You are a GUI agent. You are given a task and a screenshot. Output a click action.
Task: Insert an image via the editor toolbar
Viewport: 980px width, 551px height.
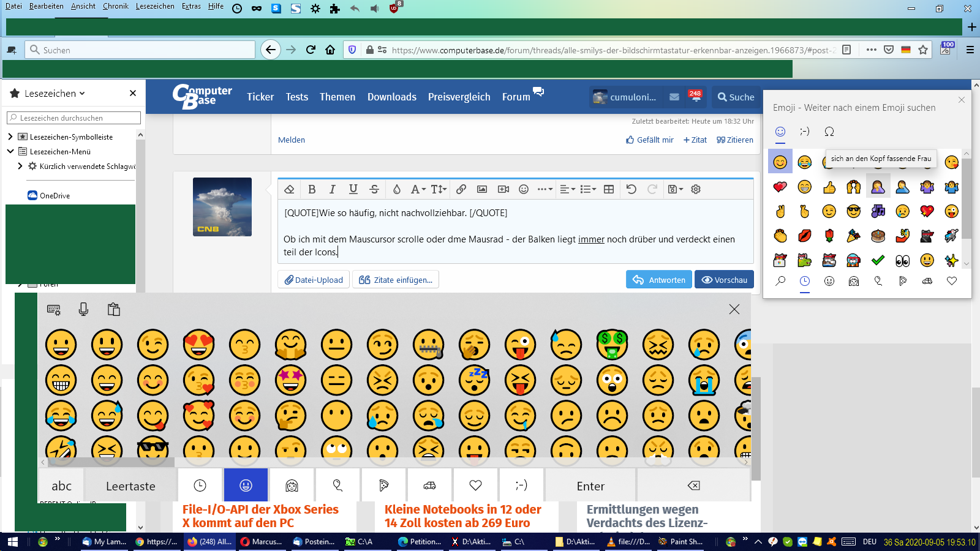coord(482,189)
